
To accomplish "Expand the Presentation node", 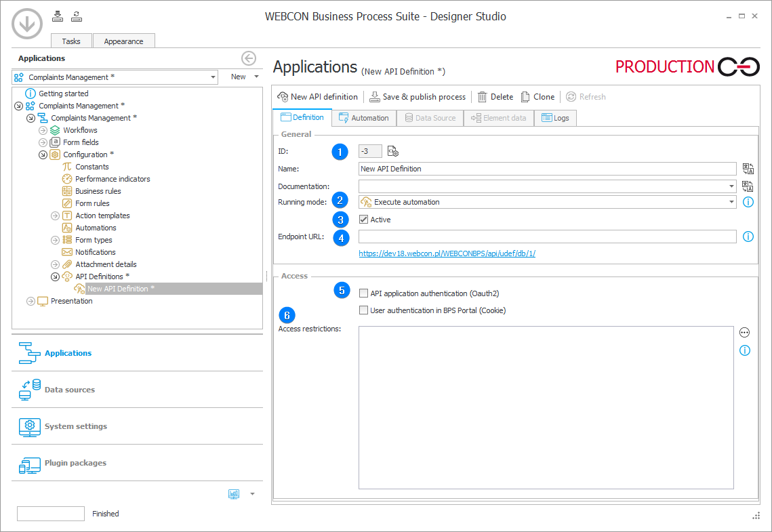I will pos(31,301).
